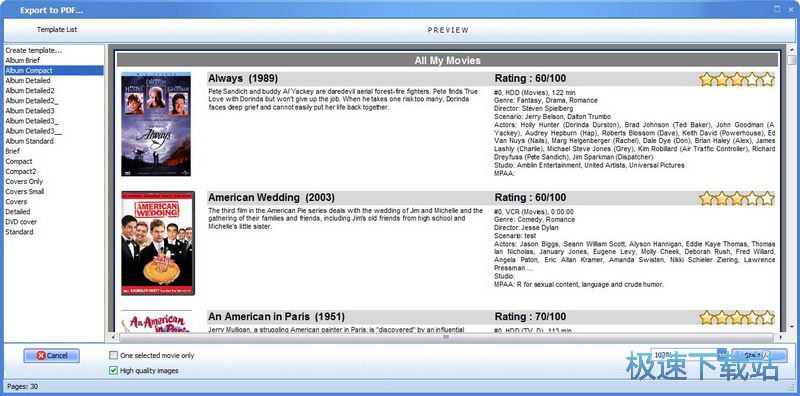Select the Album Detailed3 template
Screen dimensions: 800x396
click(30, 111)
